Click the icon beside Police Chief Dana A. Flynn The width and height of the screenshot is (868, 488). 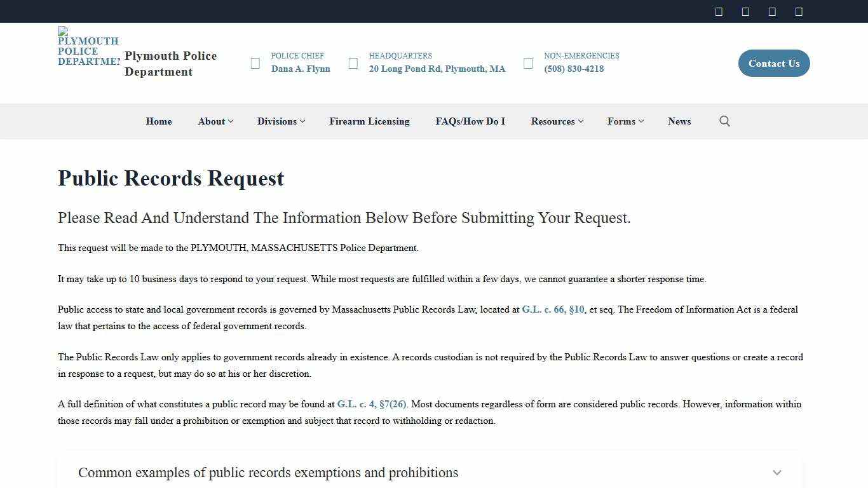(255, 63)
